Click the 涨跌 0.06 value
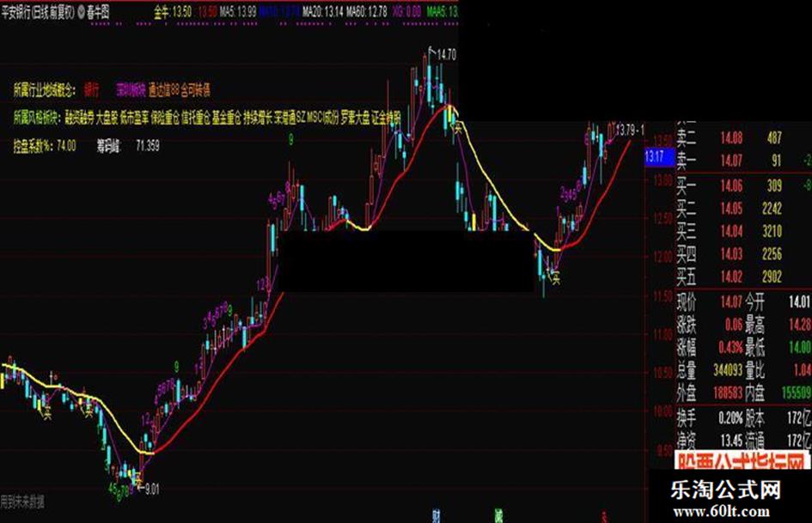This screenshot has height=523, width=812. point(733,325)
